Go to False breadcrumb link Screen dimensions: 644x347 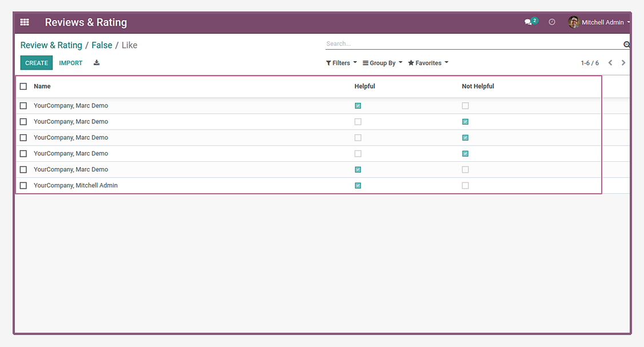pos(102,45)
